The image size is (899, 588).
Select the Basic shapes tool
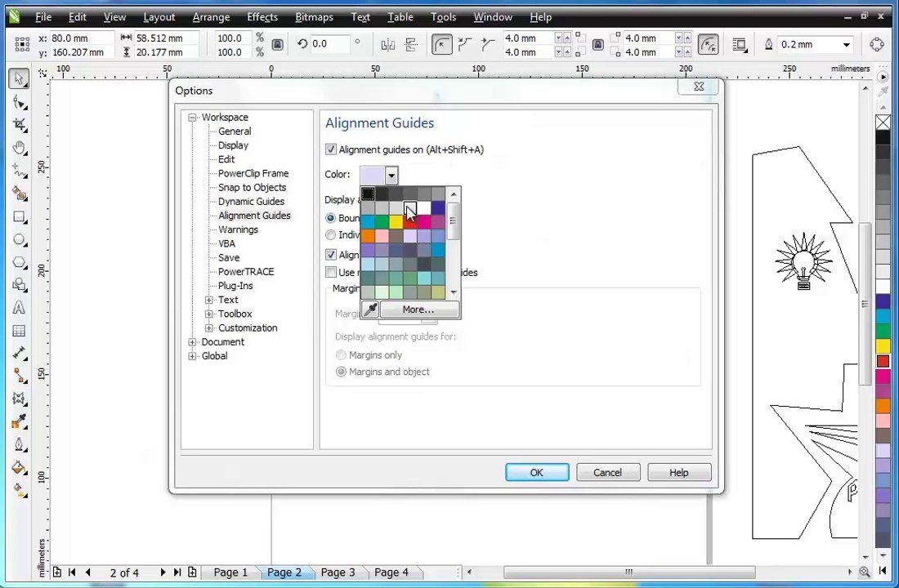(19, 285)
